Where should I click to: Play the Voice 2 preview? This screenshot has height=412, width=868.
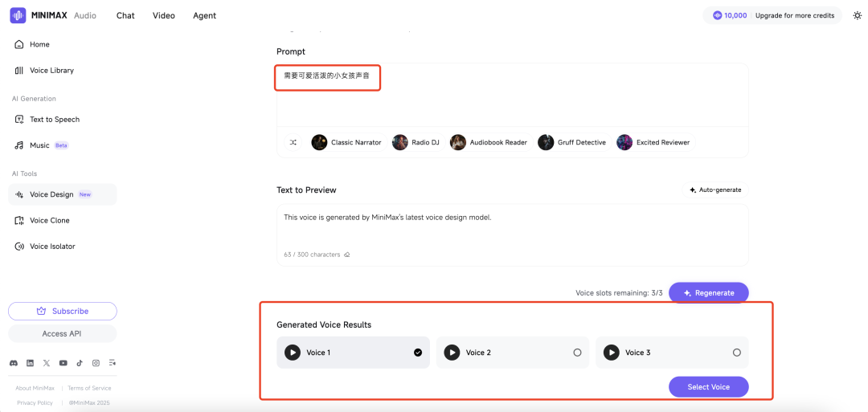452,353
